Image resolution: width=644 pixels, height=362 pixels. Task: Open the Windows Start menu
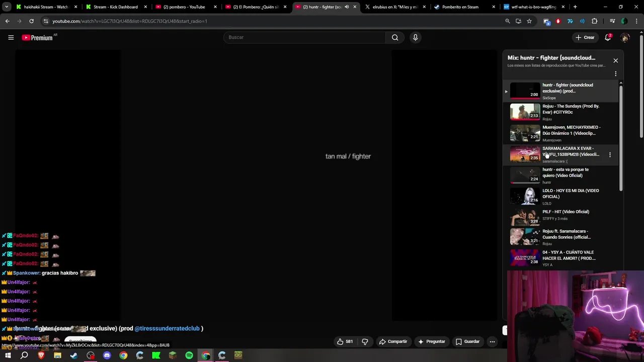(x=8, y=355)
